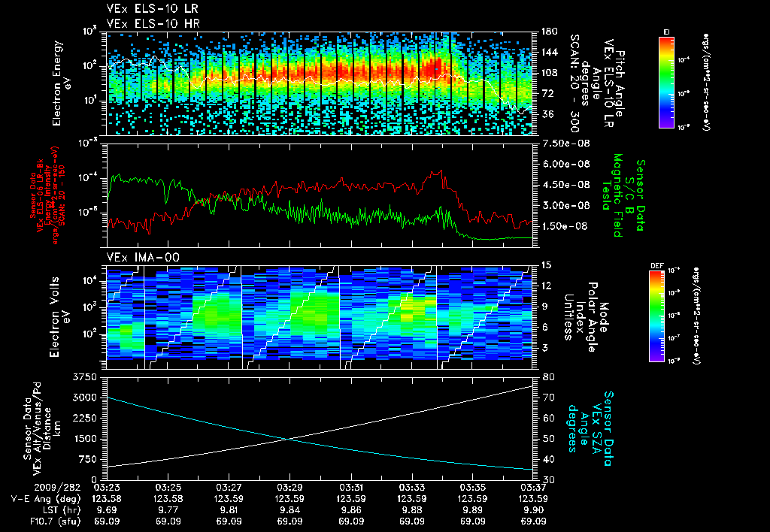Click the "VEx IMA-00" panel title
The width and height of the screenshot is (770, 532).
pos(143,257)
